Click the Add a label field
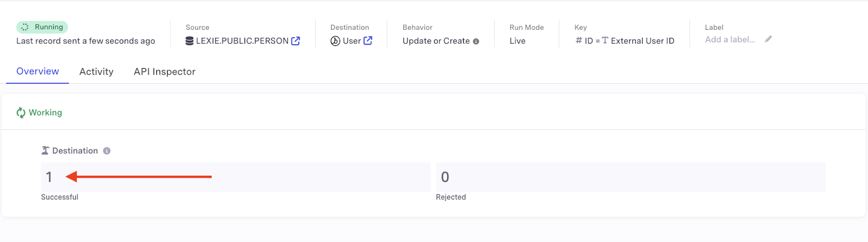The height and width of the screenshot is (242, 868). 730,40
